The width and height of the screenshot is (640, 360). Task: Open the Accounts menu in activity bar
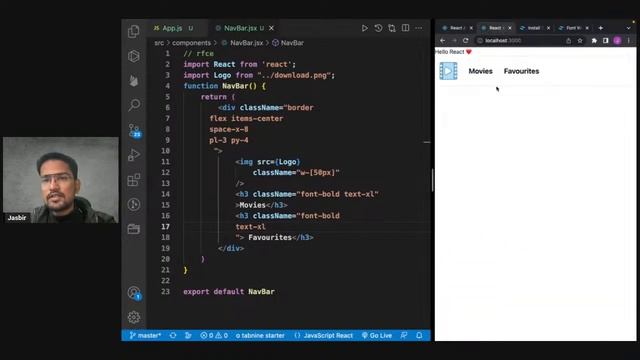coord(134,293)
